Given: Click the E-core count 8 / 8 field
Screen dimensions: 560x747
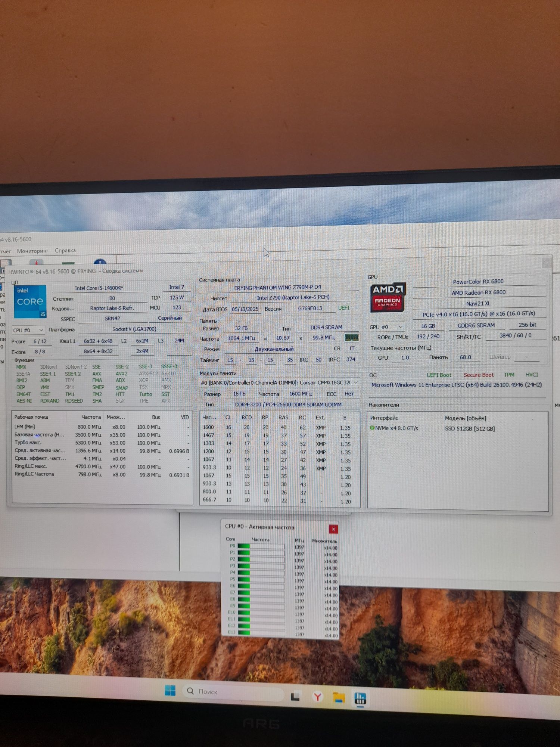Looking at the screenshot, I should click(x=40, y=352).
